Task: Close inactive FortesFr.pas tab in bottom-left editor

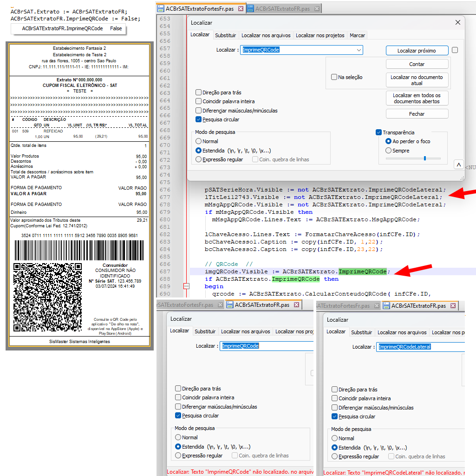Action: tap(221, 305)
